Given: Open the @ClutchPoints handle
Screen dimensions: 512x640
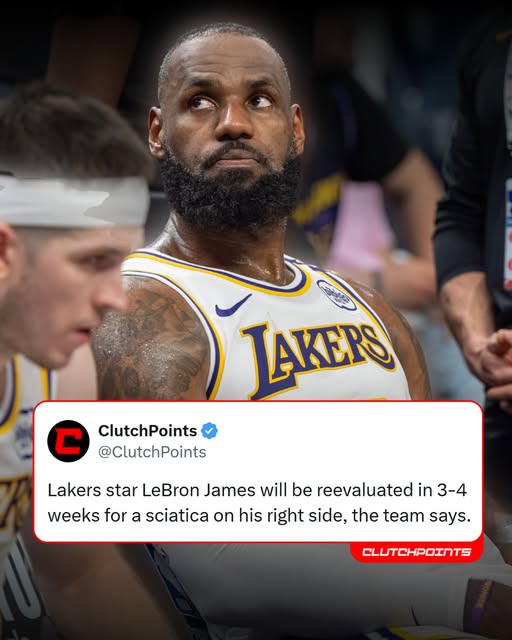Looking at the screenshot, I should (x=152, y=452).
